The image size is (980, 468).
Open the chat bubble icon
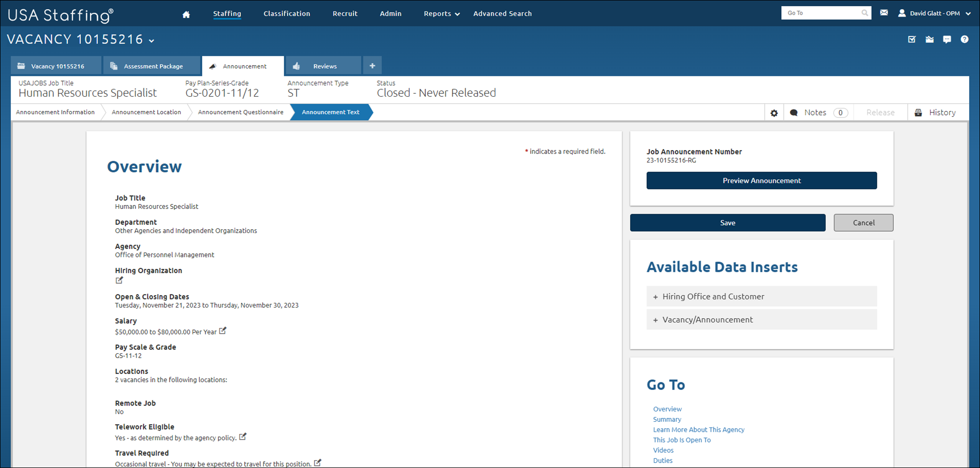(947, 39)
